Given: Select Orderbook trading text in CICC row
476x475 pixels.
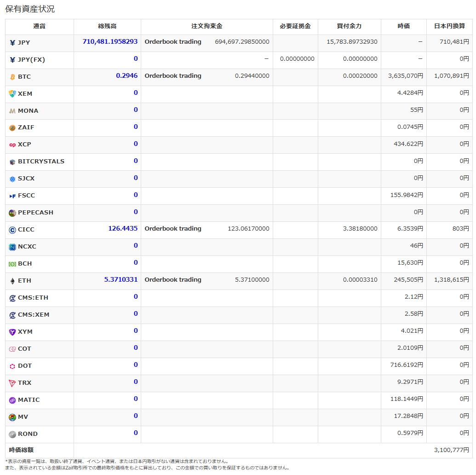Looking at the screenshot, I should [x=173, y=228].
